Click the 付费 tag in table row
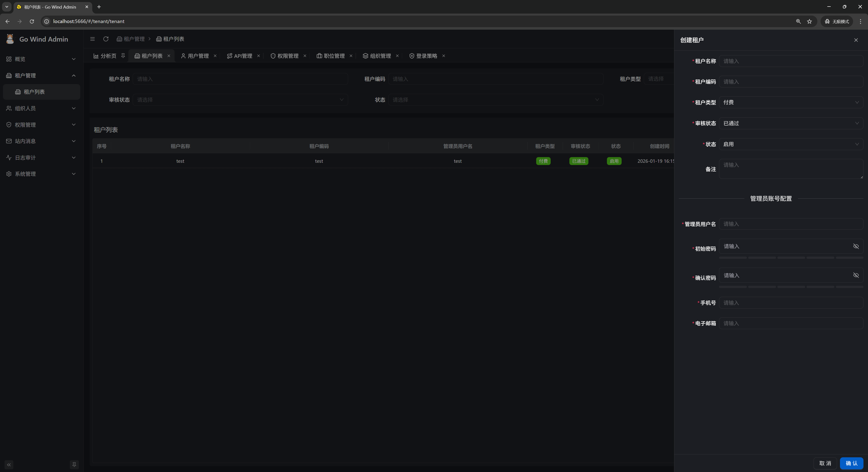This screenshot has width=868, height=472. [543, 161]
